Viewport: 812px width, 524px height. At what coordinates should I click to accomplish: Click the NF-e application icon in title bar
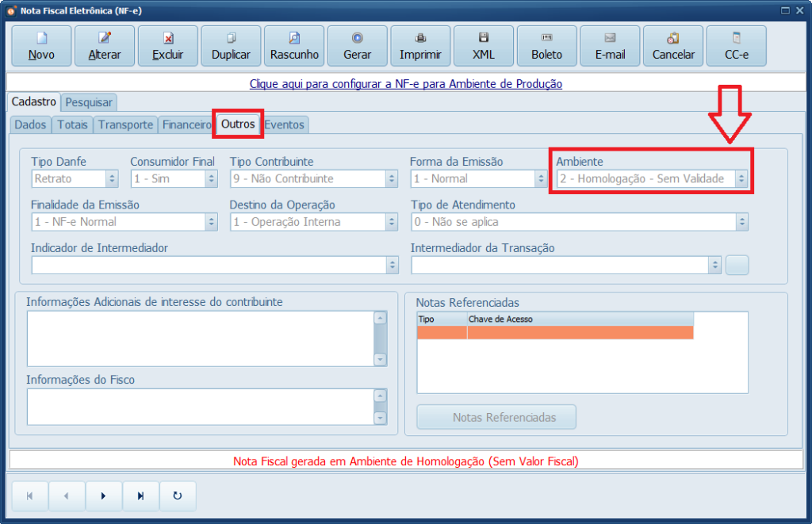click(x=11, y=11)
